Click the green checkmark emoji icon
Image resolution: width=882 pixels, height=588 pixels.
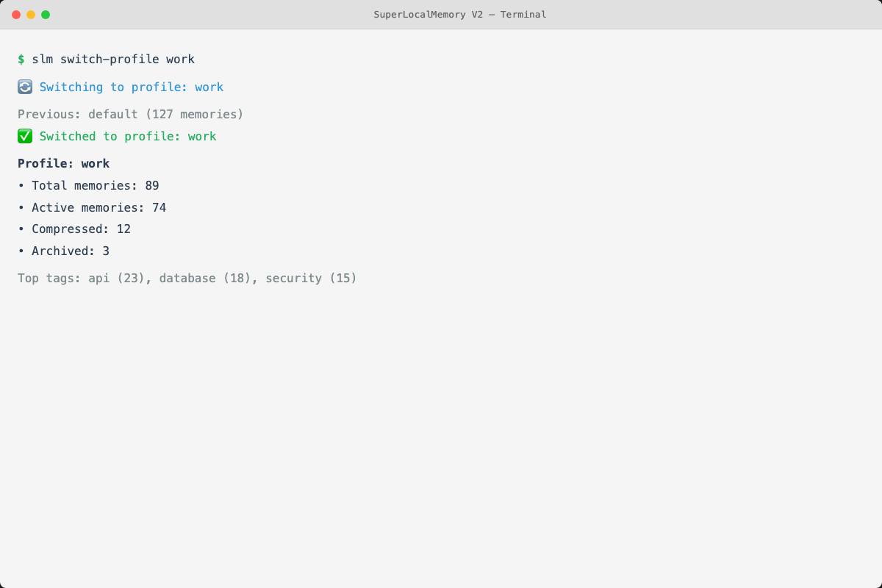pos(25,136)
